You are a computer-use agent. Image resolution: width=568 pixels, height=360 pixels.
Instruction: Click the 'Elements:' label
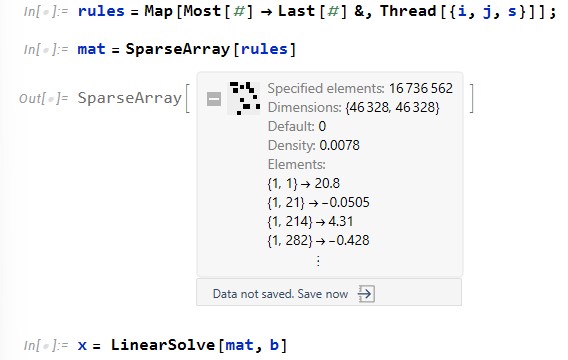pyautogui.click(x=296, y=164)
